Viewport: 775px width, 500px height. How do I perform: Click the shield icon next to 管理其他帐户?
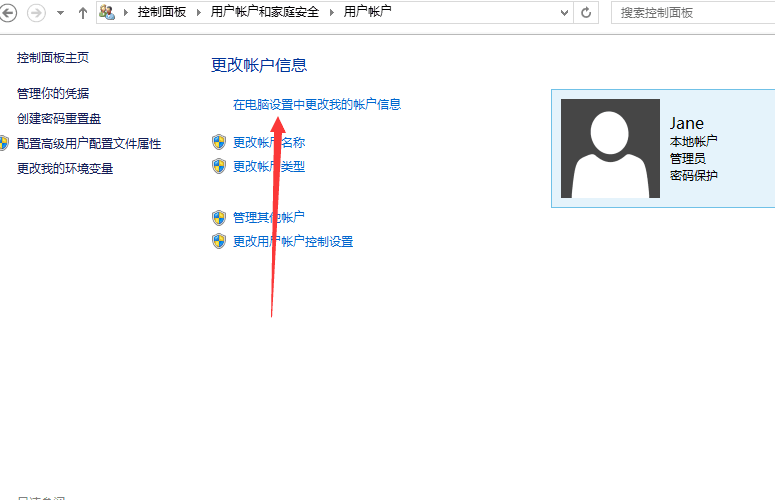[219, 217]
